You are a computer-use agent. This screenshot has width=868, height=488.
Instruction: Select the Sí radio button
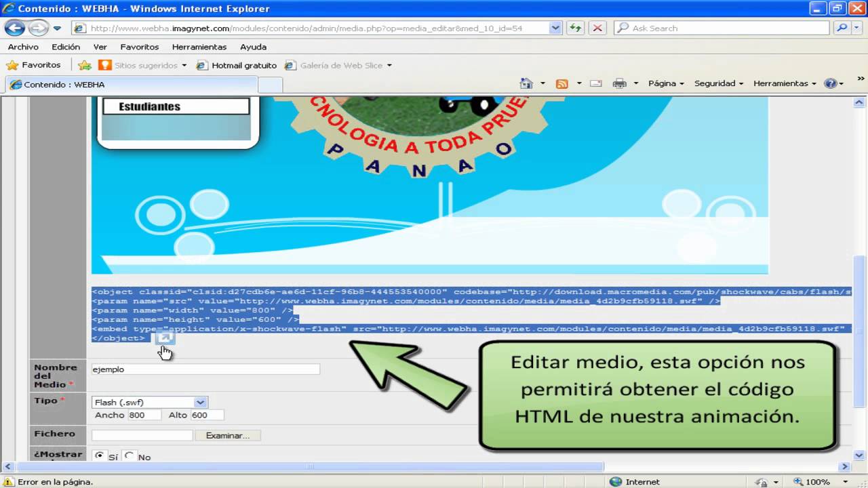tap(100, 456)
